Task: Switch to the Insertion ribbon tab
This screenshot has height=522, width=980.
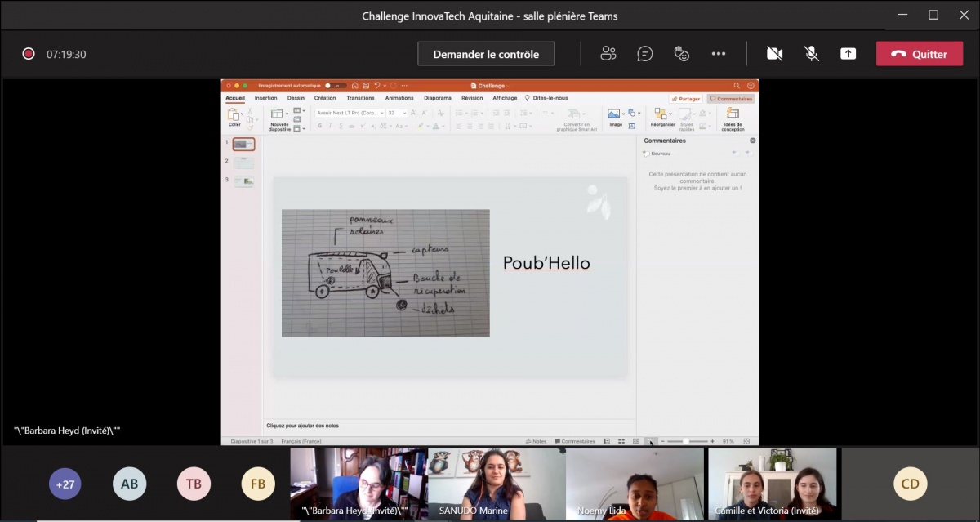Action: (x=265, y=98)
